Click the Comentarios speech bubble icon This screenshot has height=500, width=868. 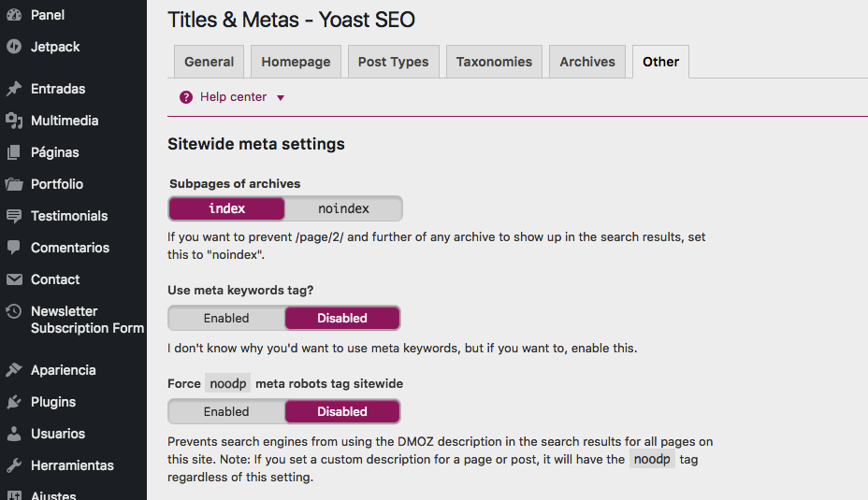pyautogui.click(x=14, y=248)
